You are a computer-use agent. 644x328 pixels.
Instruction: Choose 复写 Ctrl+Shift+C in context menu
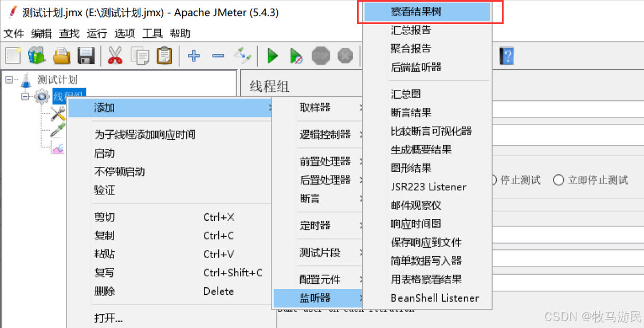pos(170,272)
